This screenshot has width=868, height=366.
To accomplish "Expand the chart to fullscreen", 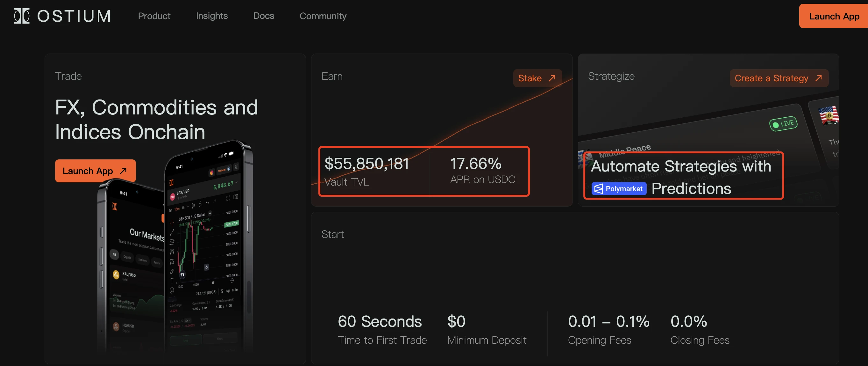I will pos(228,198).
